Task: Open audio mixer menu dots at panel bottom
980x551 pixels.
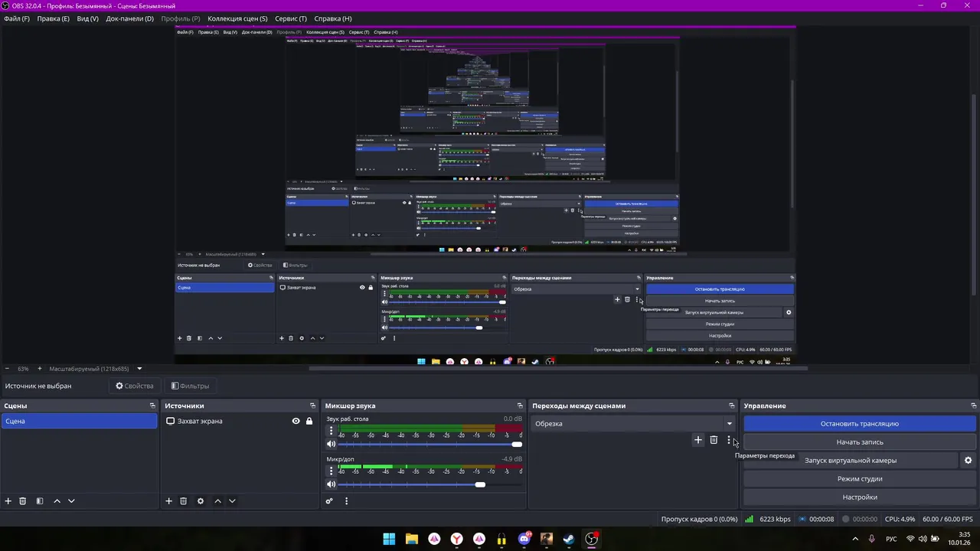Action: (346, 501)
